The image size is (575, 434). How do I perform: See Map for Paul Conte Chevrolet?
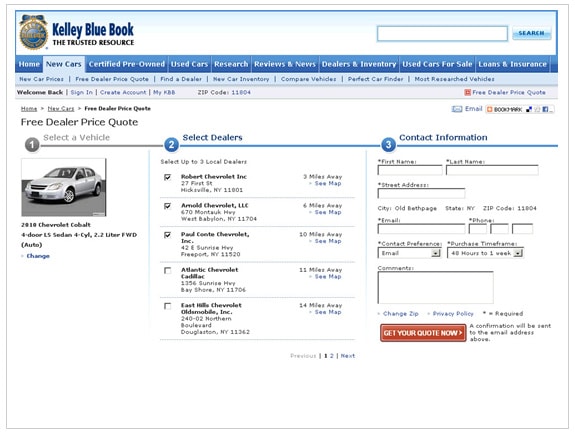[328, 241]
